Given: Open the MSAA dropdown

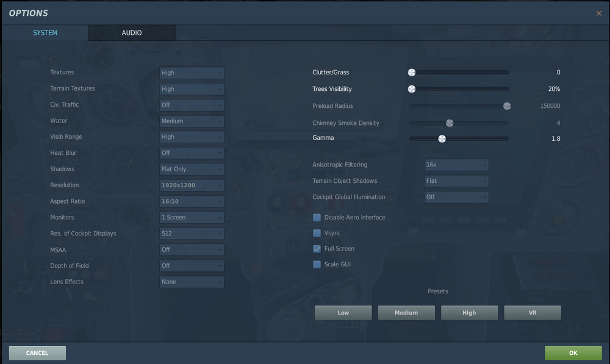Looking at the screenshot, I should [191, 249].
